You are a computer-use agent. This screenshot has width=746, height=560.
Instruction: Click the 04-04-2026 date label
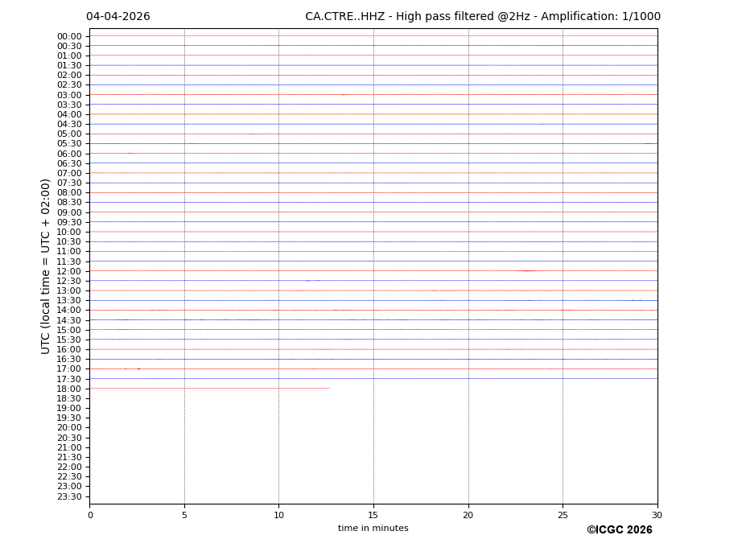tap(117, 17)
